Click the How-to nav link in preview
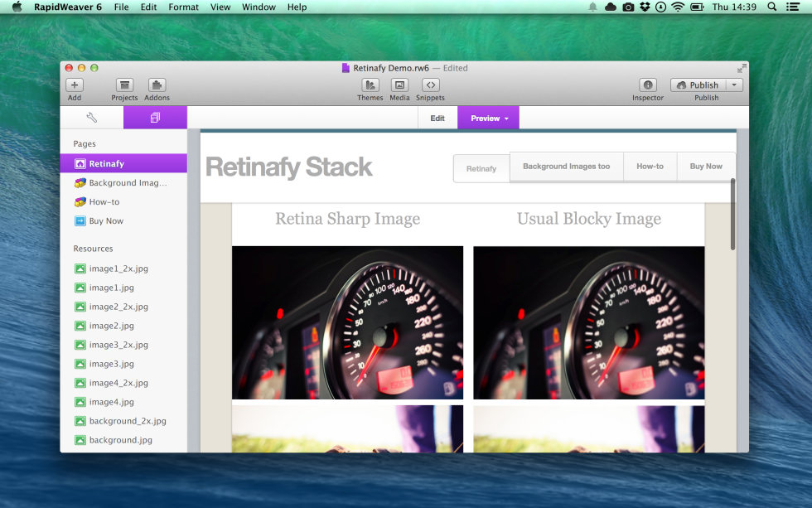Viewport: 812px width, 508px height. click(650, 167)
